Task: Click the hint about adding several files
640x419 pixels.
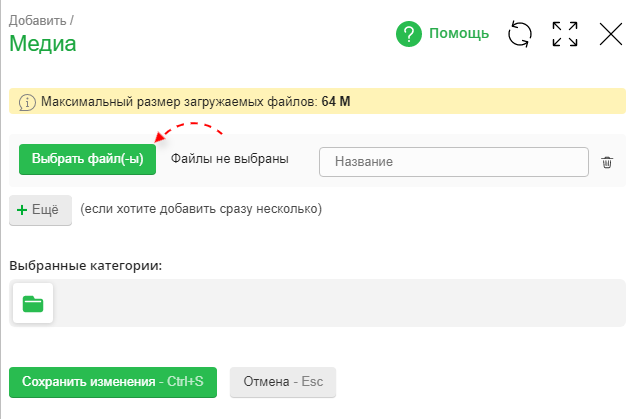Action: pyautogui.click(x=201, y=210)
